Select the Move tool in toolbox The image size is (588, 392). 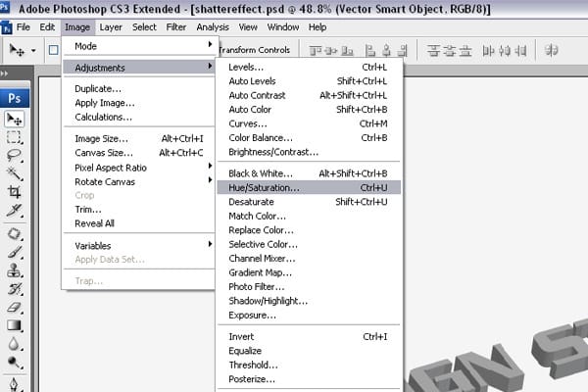(15, 120)
